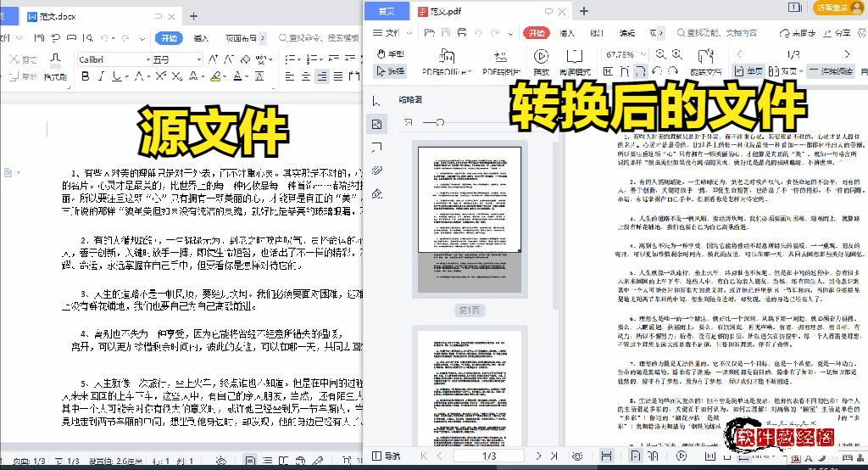Click the 1/3 page field in PDF status bar
Viewport: 868px width, 470px height.
pyautogui.click(x=489, y=456)
